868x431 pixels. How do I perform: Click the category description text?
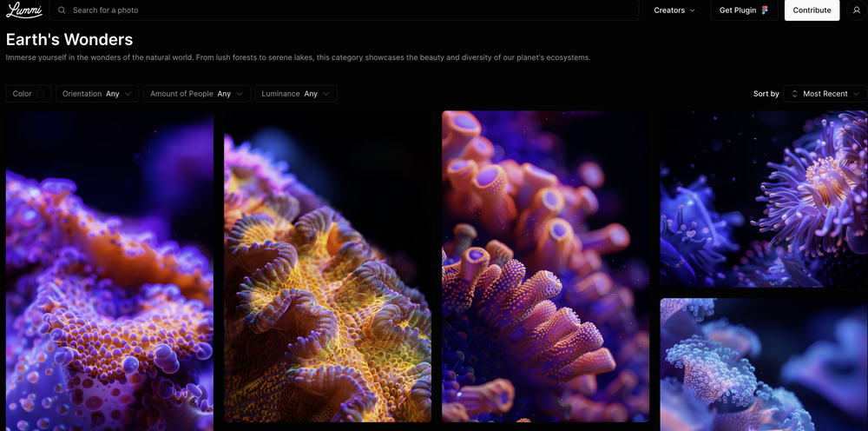(x=298, y=57)
